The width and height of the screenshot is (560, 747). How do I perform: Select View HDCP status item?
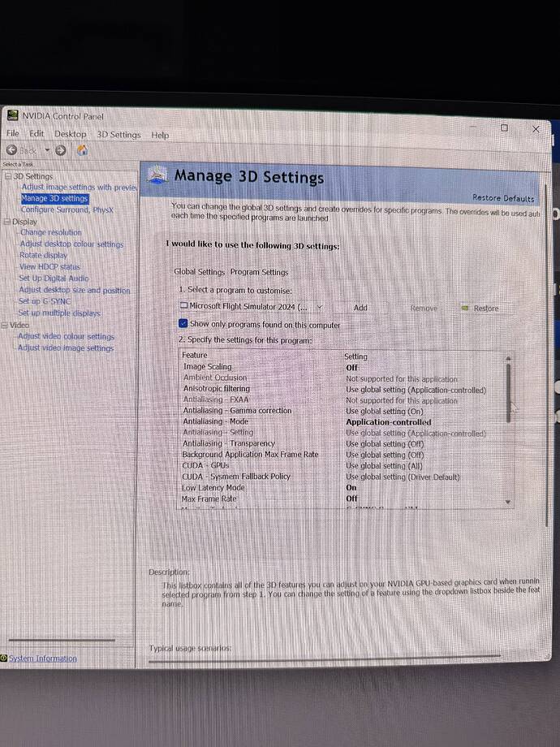click(x=50, y=267)
